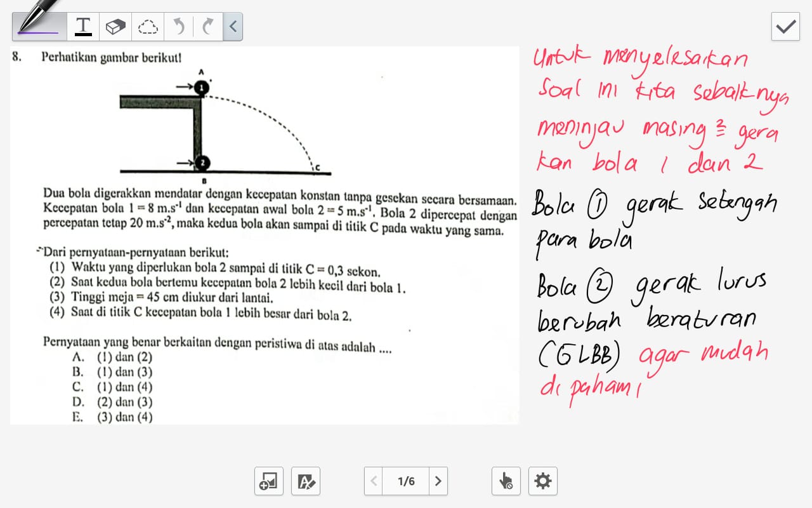Click the 1/6 page indicator
Image resolution: width=812 pixels, height=508 pixels.
(406, 481)
